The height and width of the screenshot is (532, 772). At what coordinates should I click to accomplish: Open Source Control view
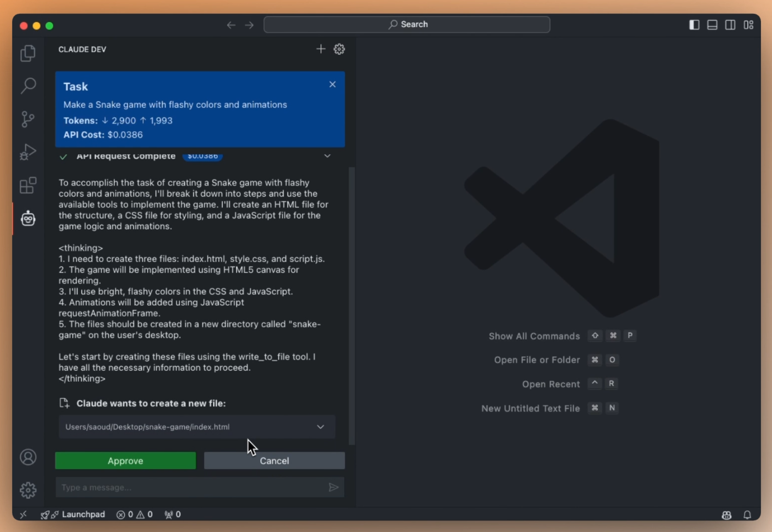tap(28, 119)
